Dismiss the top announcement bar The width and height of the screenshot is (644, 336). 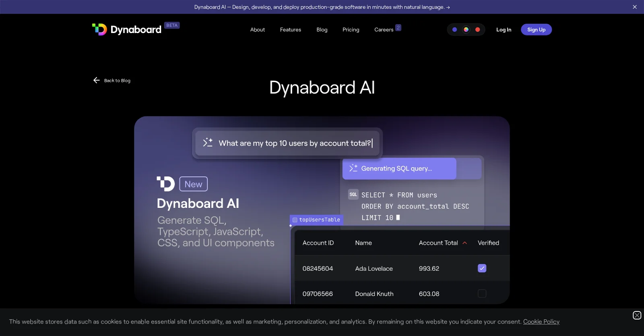pyautogui.click(x=635, y=7)
